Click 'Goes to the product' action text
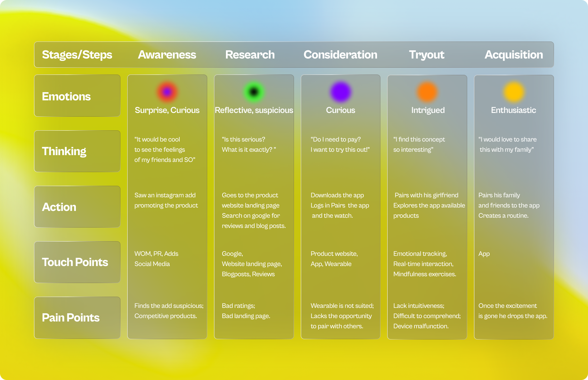 click(x=250, y=195)
